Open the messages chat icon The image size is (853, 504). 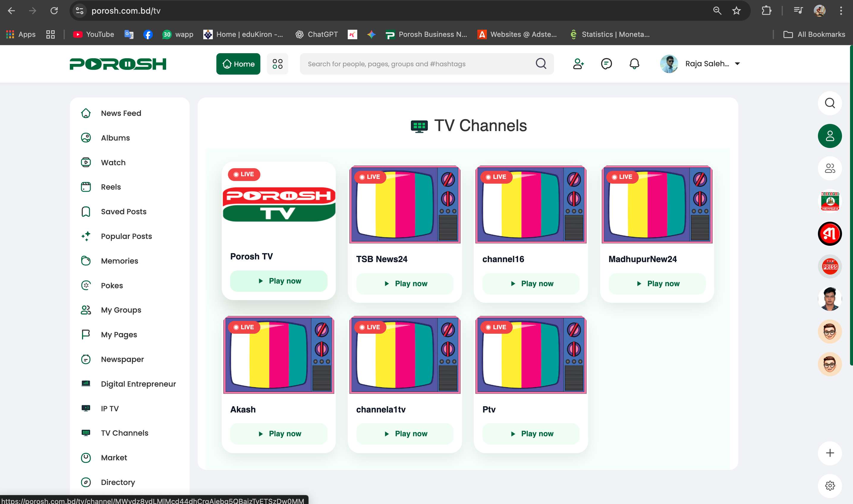click(606, 64)
